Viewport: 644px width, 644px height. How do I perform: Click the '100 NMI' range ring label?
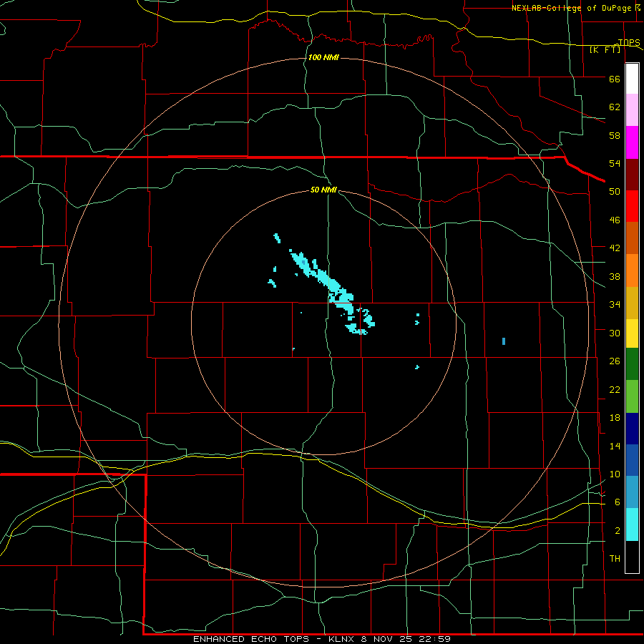coord(323,57)
